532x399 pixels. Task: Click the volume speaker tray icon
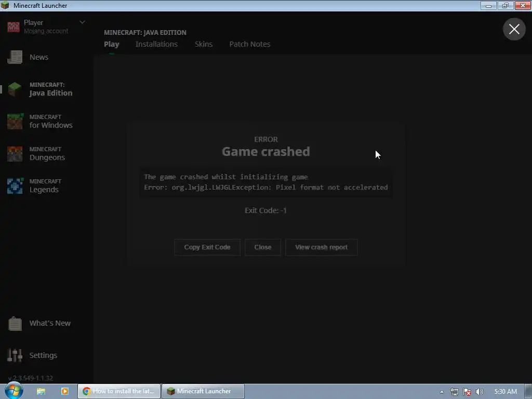[479, 392]
